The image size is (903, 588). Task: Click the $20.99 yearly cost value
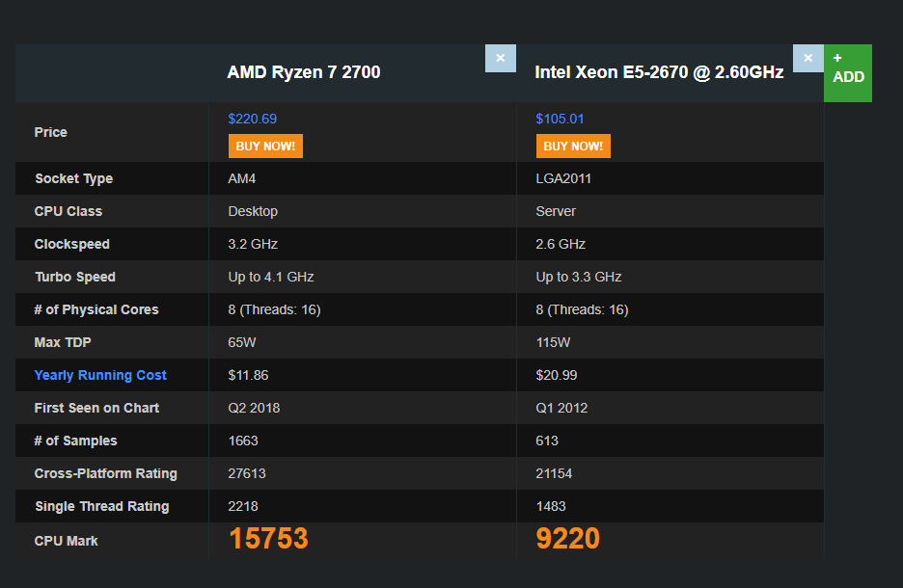pos(557,376)
